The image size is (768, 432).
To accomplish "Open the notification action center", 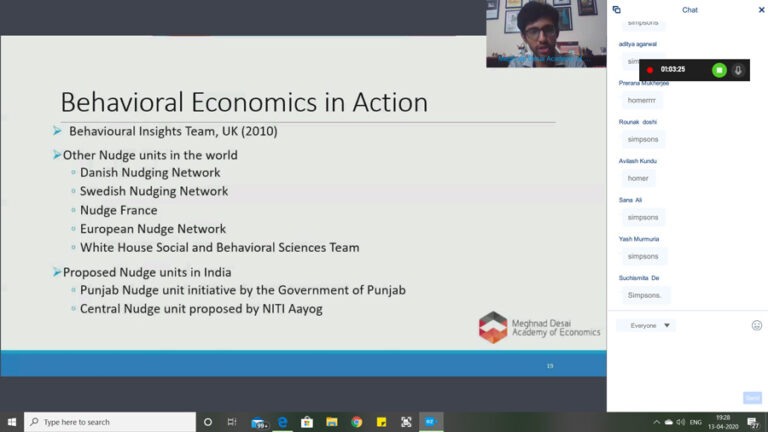I will coord(752,422).
